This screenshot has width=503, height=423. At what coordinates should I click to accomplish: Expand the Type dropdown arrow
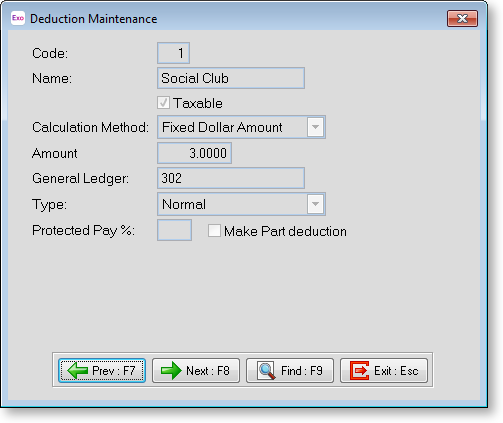pyautogui.click(x=315, y=204)
